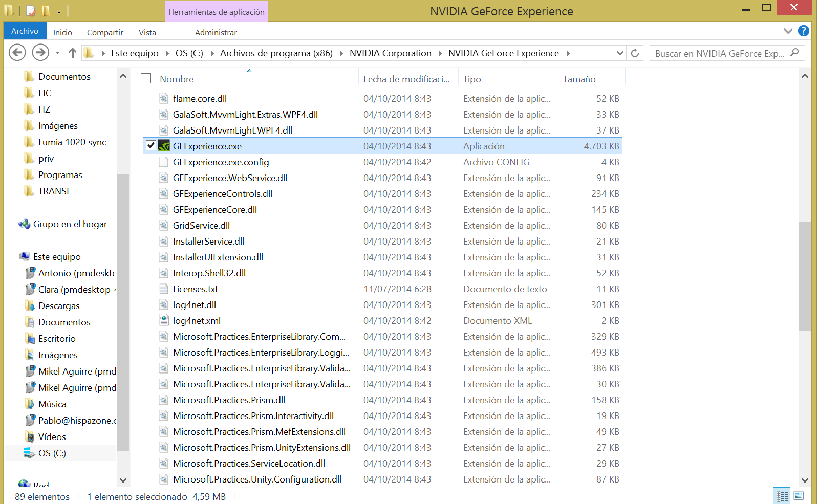
Task: Switch to large icons view icon
Action: click(799, 496)
